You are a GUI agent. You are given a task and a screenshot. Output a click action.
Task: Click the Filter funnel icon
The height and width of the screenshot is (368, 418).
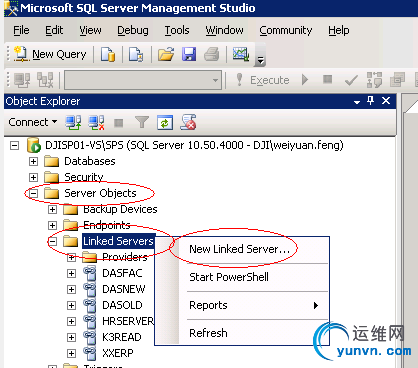pos(142,122)
